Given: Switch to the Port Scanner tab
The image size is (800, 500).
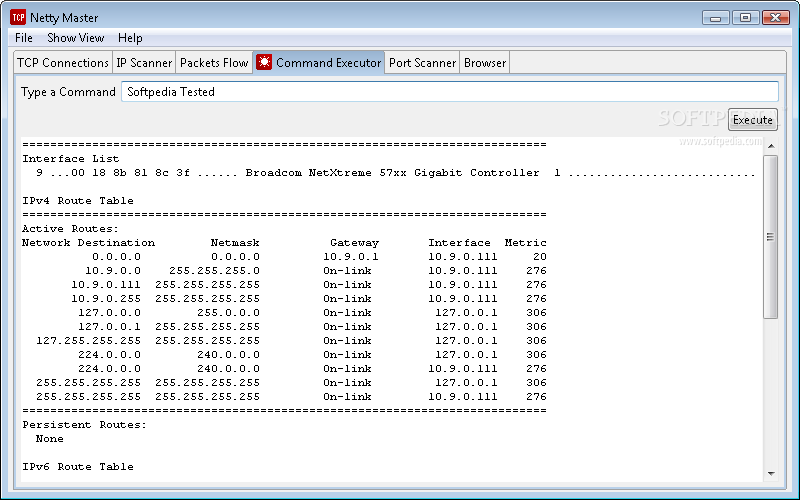Looking at the screenshot, I should coord(422,63).
